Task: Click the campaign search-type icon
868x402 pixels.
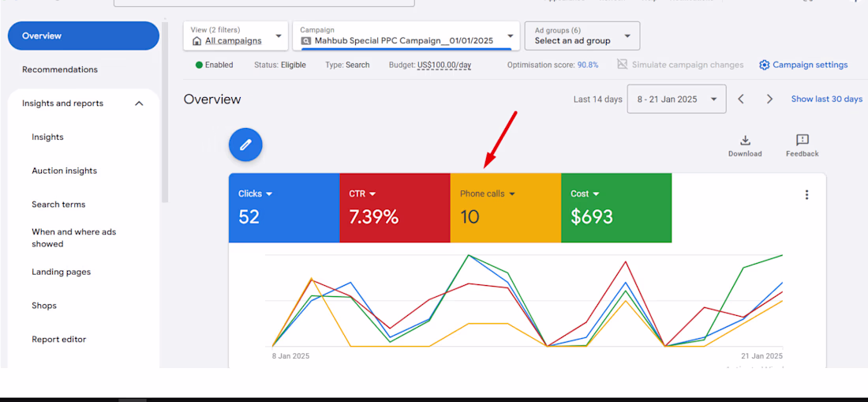Action: click(305, 41)
